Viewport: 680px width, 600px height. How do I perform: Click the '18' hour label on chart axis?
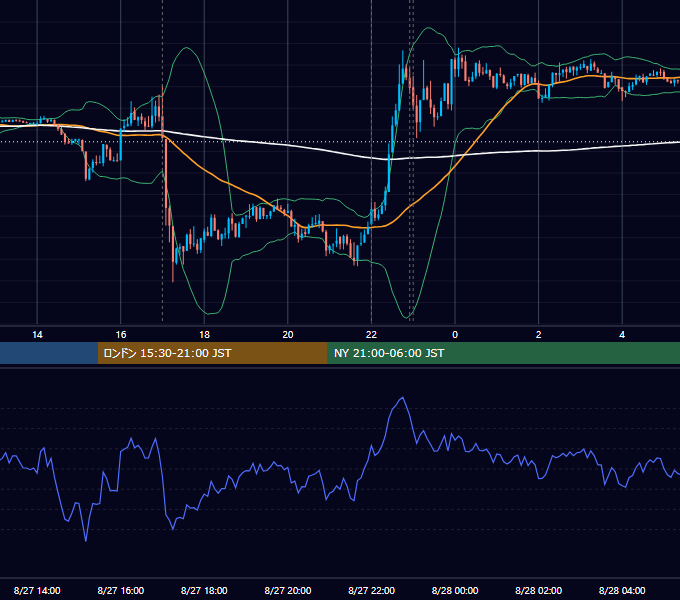click(x=204, y=335)
